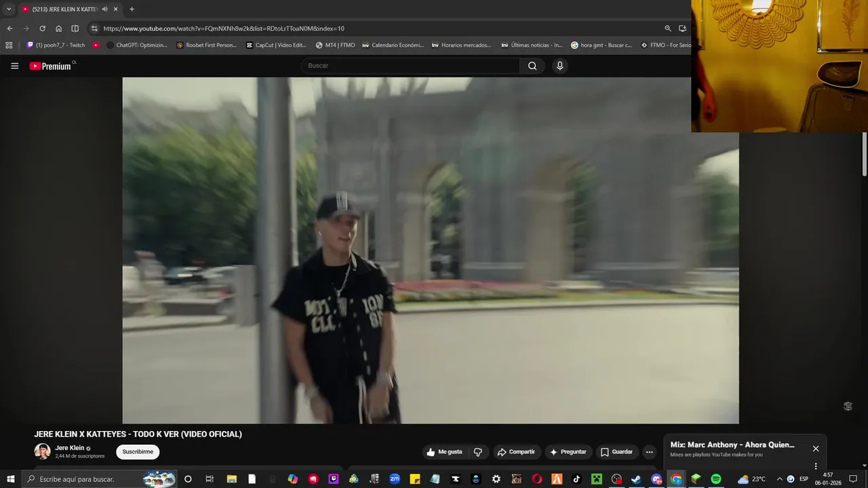Open more actions three-dot menu

tap(649, 452)
